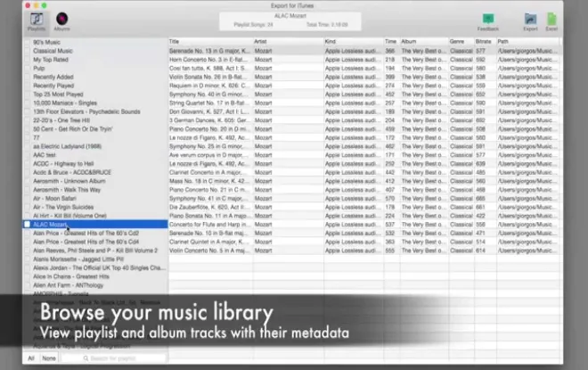Select track Horn Concerto No. 3 in E-flat

point(363,60)
